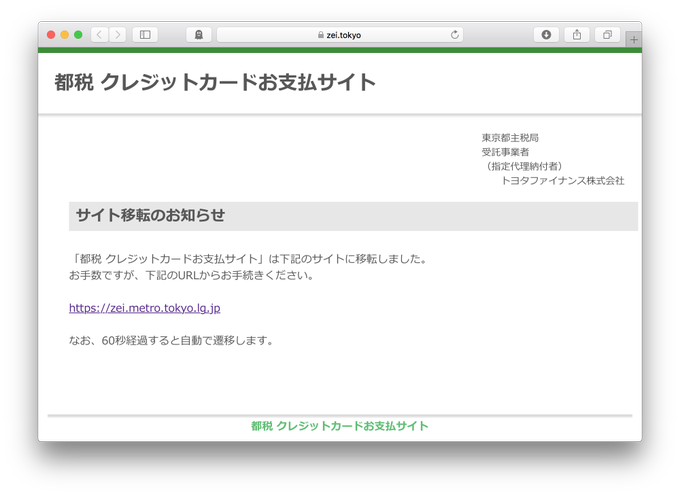Add a new tab with plus button
Image resolution: width=680 pixels, height=496 pixels.
pyautogui.click(x=634, y=40)
